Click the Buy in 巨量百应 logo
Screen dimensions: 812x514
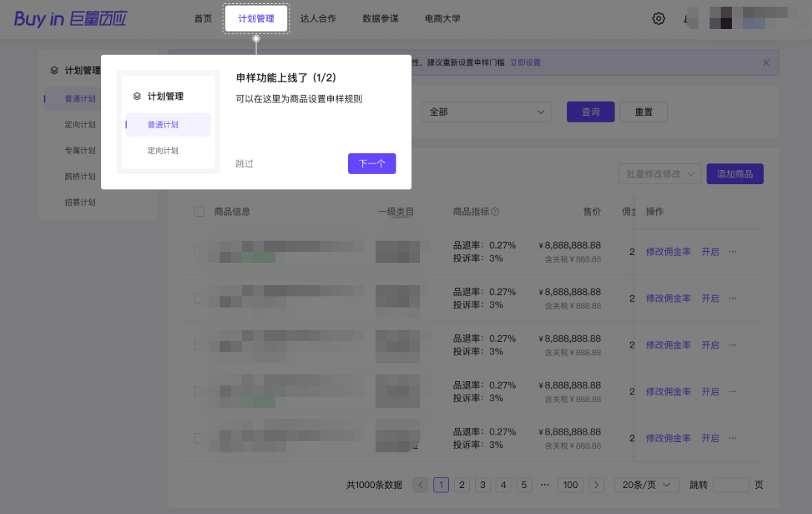[71, 19]
